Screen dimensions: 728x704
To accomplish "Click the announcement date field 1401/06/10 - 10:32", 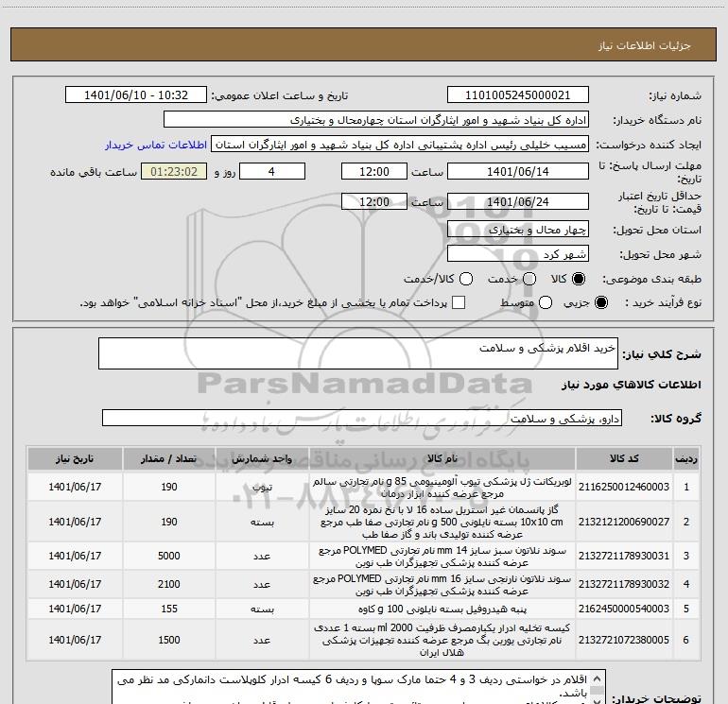I will [136, 95].
